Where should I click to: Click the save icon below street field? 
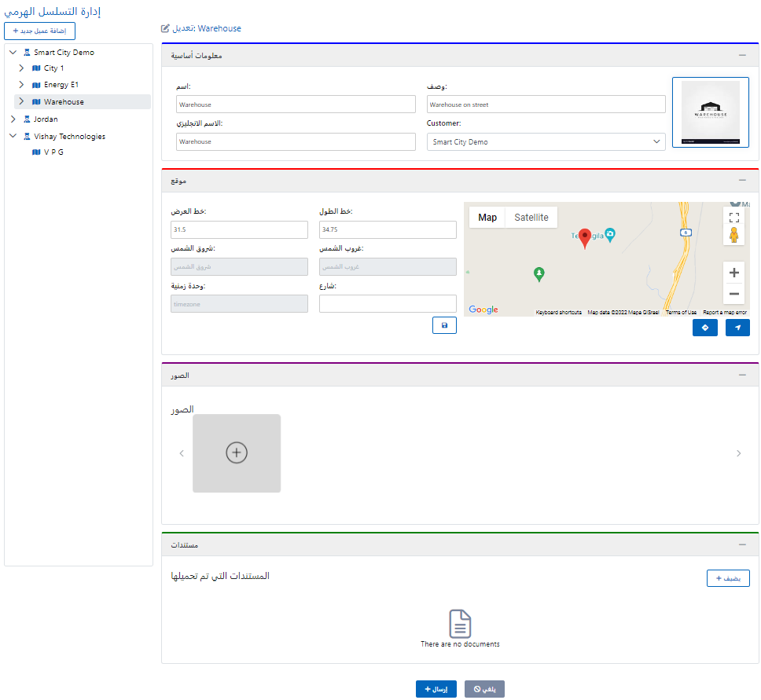[444, 325]
